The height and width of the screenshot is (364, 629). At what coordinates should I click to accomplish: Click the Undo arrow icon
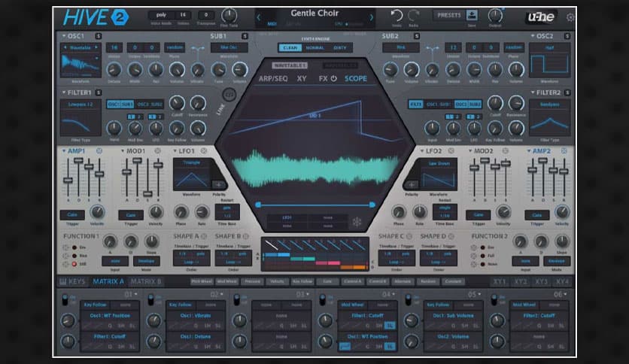(x=397, y=15)
